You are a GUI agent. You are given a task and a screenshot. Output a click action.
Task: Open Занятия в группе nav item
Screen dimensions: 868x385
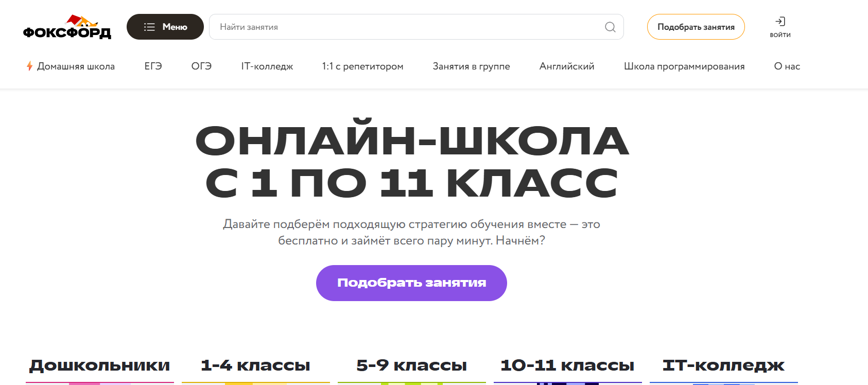pos(471,66)
